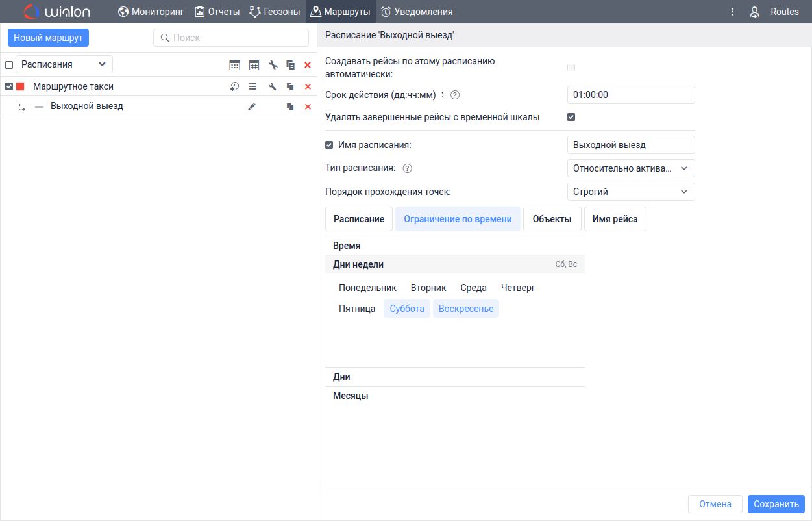This screenshot has width=812, height=521.
Task: Expand the Порядок прохождения точек dropdown
Action: coord(630,192)
